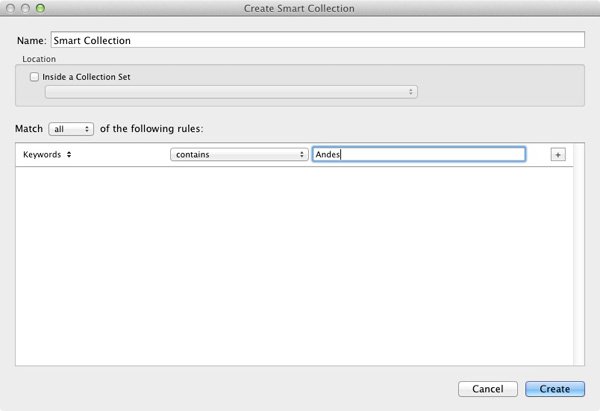Click the red close window button
The image size is (600, 411).
pos(10,8)
